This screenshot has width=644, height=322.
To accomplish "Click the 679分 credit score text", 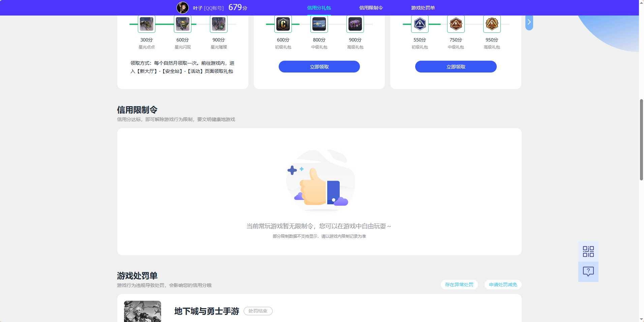I will (x=238, y=7).
